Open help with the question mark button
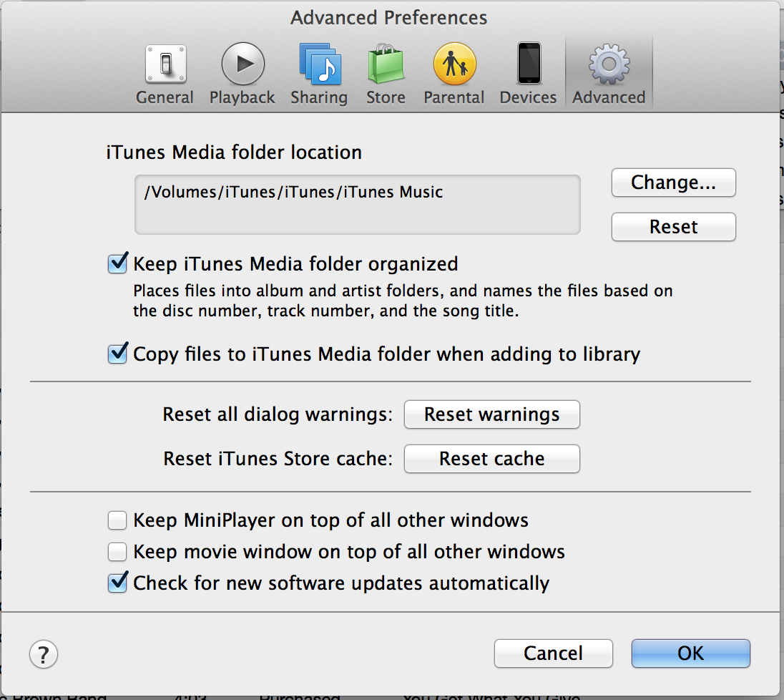Viewport: 784px width, 700px height. coord(44,654)
